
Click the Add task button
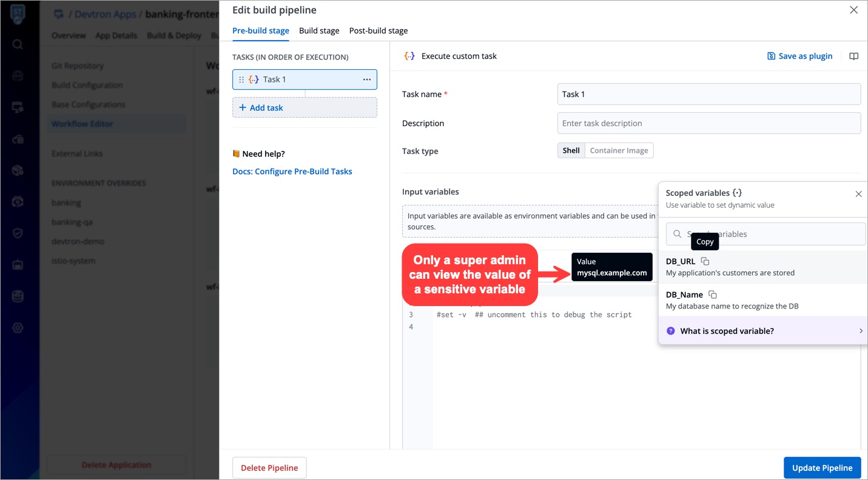pos(304,107)
